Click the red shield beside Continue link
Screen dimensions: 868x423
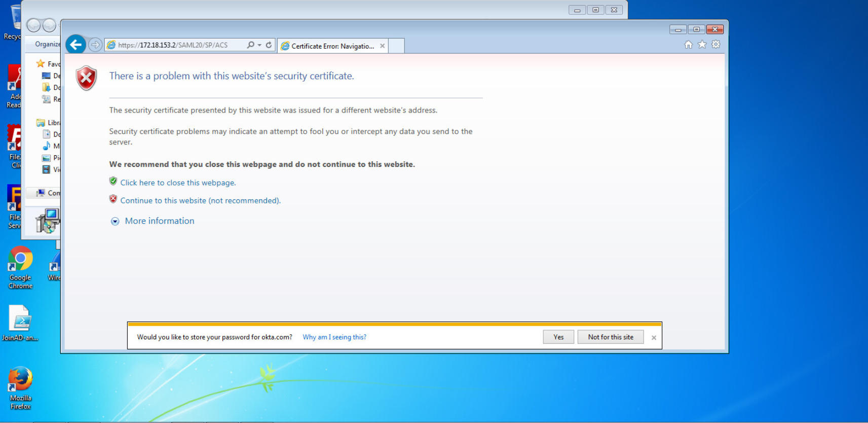coord(113,199)
